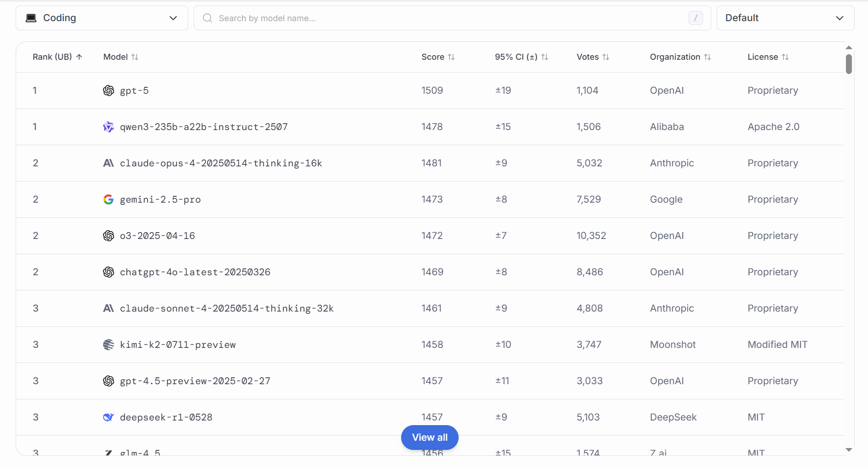Viewport: 868px width, 466px height.
Task: Click the OpenAI logo beside o3-2025-04-16
Action: tap(109, 236)
